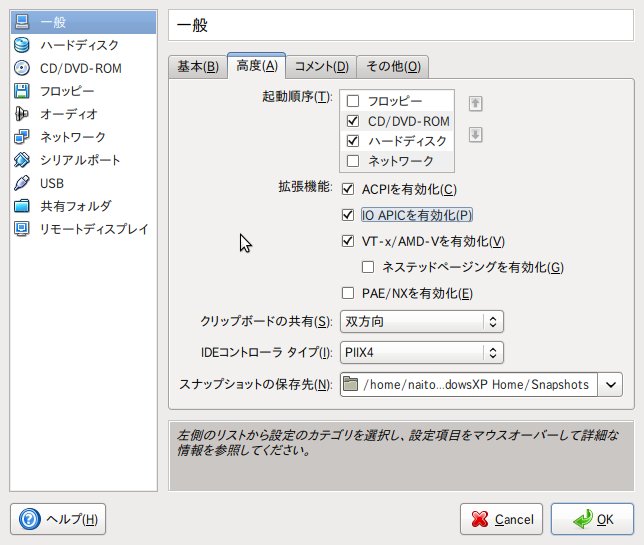Open the オーディオ speaker icon
This screenshot has width=644, height=545.
[22, 114]
